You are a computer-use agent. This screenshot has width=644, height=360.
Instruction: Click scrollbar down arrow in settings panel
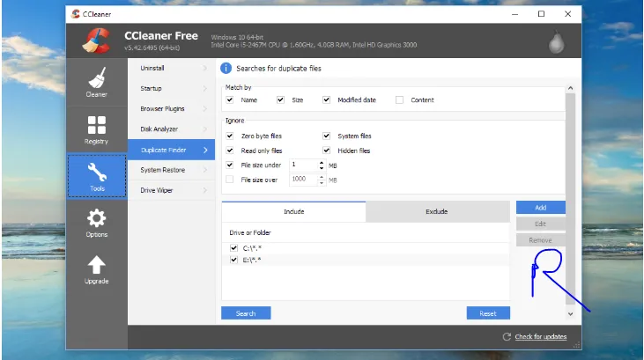pos(570,314)
